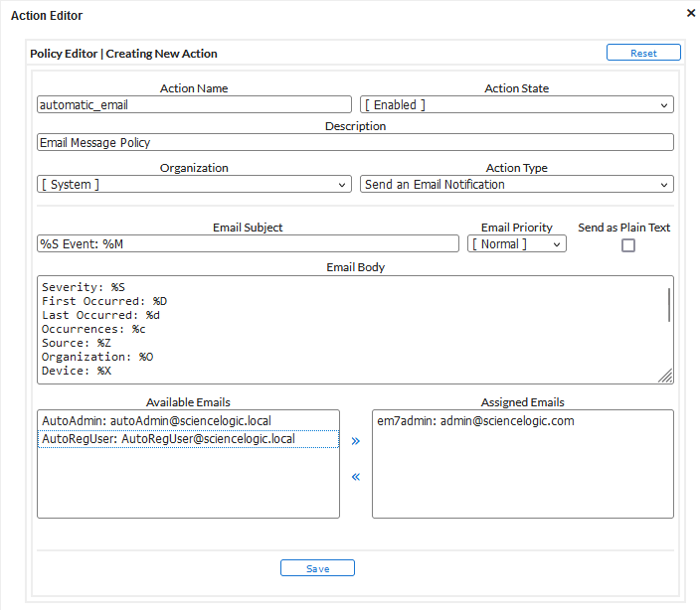Focus the Description text field

pyautogui.click(x=355, y=142)
